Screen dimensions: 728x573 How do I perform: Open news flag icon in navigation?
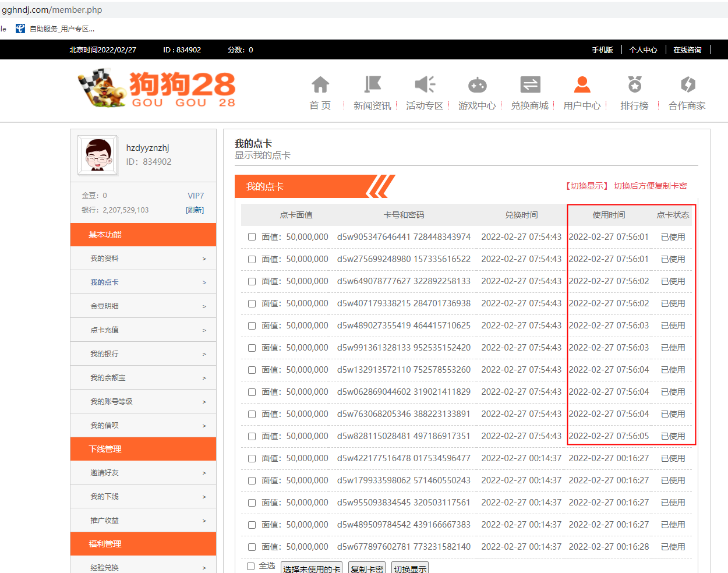(372, 85)
